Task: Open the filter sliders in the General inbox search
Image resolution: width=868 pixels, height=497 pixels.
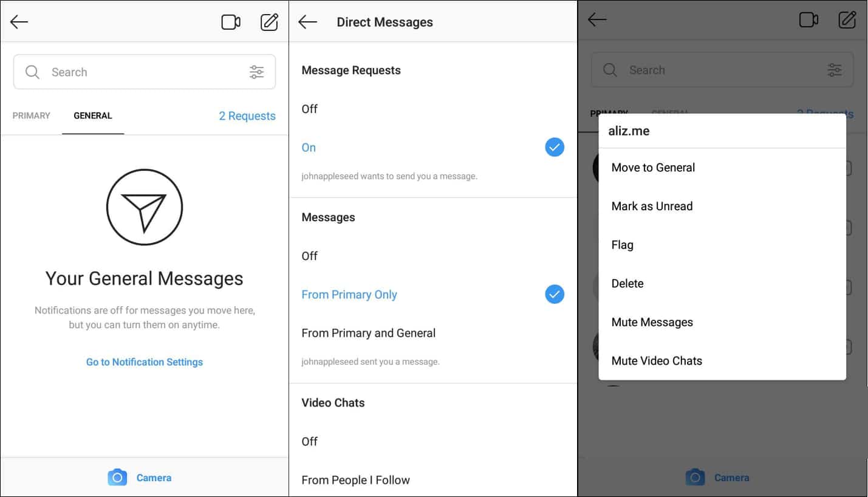Action: click(257, 72)
